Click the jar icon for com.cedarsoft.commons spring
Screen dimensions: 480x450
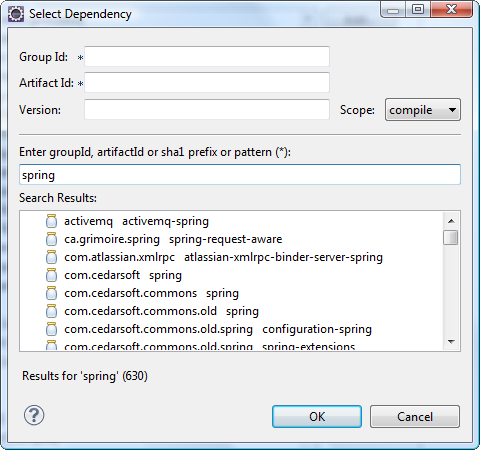point(51,293)
